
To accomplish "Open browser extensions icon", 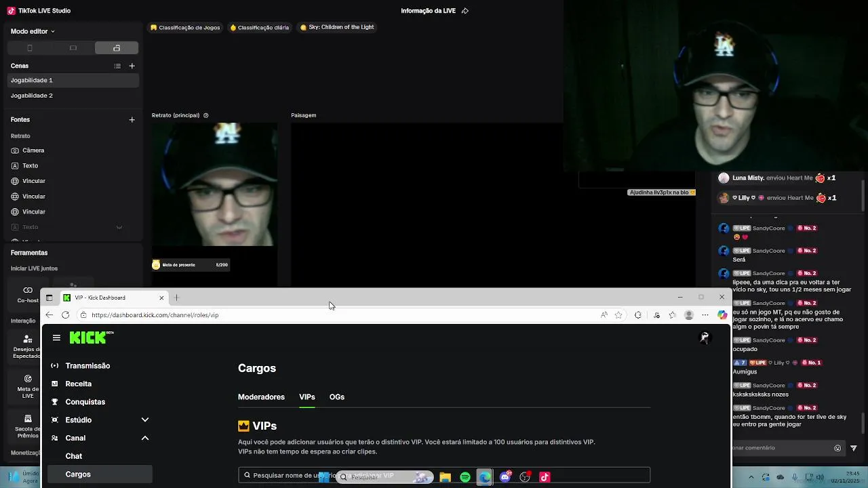I will click(x=638, y=315).
